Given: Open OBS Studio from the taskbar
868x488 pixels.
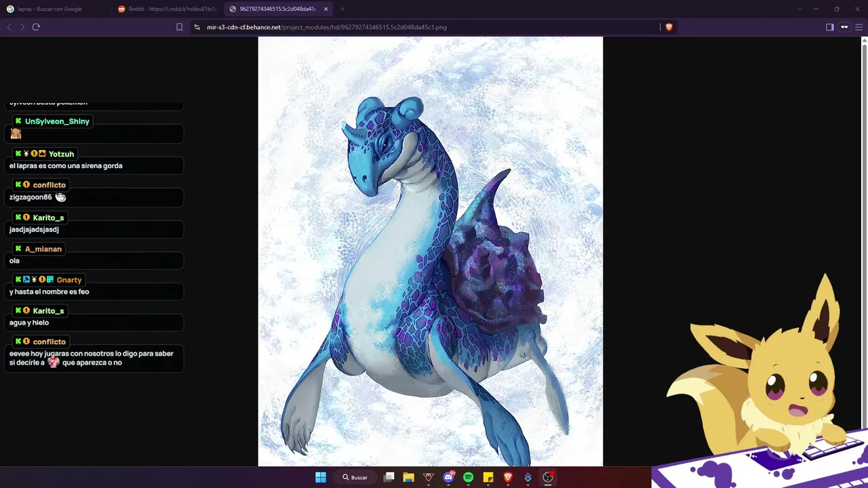Looking at the screenshot, I should point(548,477).
